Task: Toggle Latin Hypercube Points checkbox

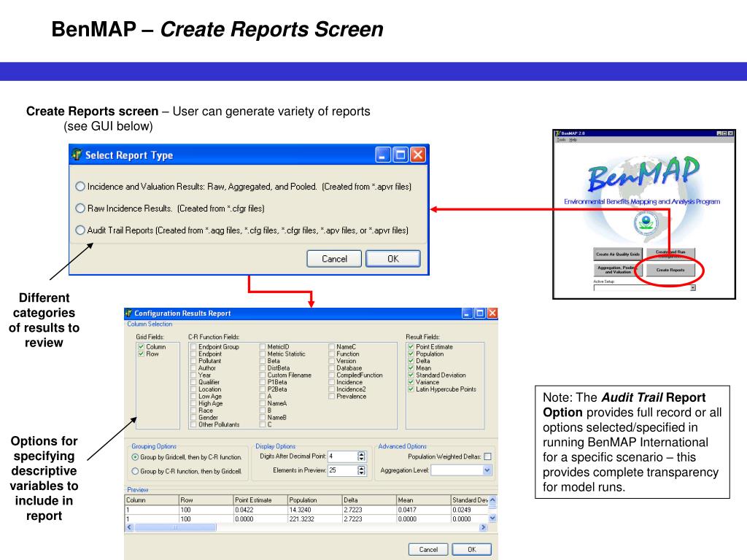Action: click(411, 389)
